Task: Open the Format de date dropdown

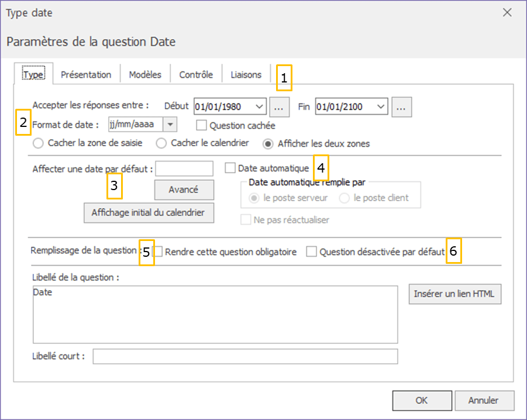Action: click(x=170, y=125)
